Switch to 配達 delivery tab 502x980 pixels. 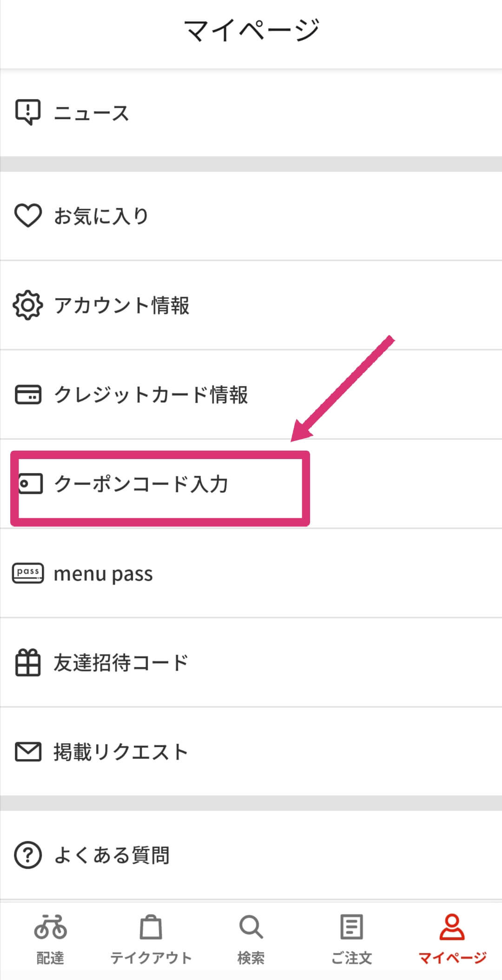[50, 940]
